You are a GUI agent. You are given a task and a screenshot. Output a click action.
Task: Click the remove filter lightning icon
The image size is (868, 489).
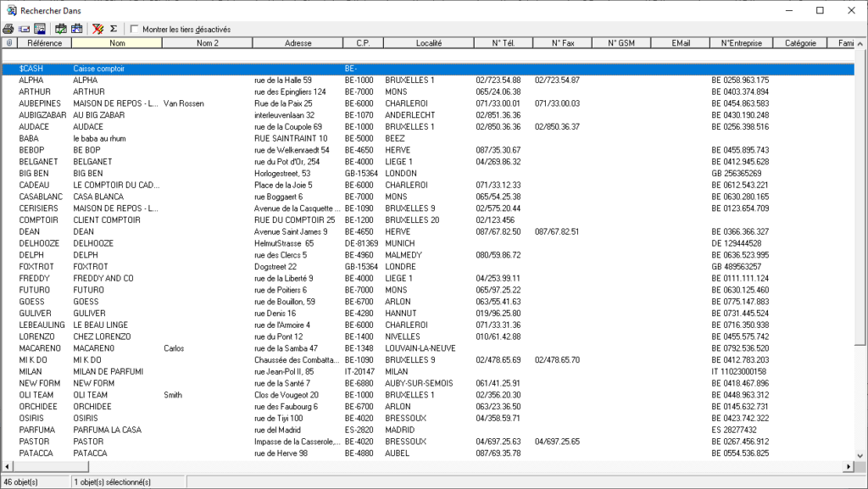click(99, 29)
